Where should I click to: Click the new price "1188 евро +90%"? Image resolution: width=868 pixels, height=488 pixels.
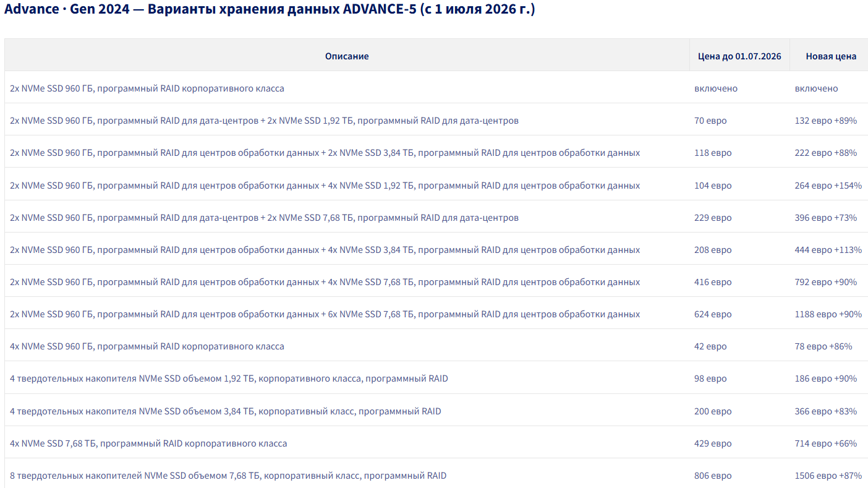tap(828, 314)
